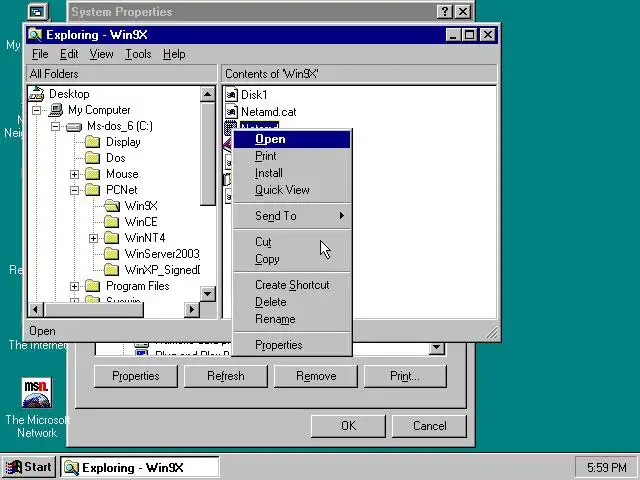
Task: Click the dropdown arrow in System Properties list
Action: [436, 348]
